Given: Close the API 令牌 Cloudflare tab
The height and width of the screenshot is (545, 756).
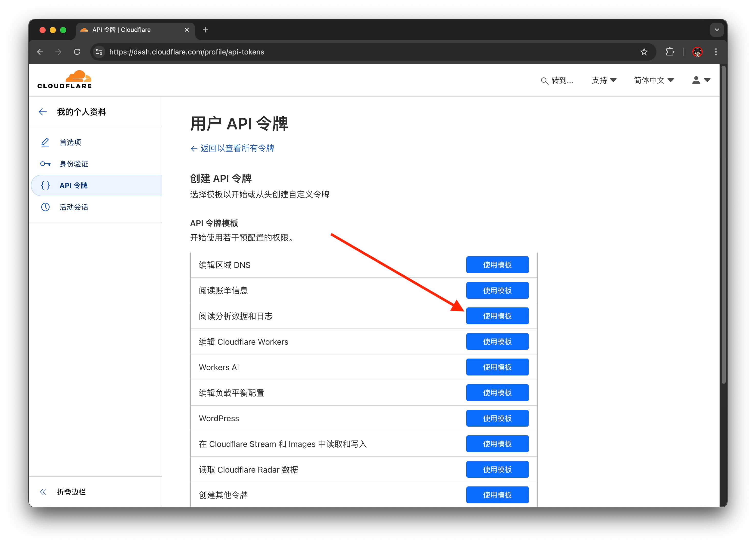Looking at the screenshot, I should (187, 30).
